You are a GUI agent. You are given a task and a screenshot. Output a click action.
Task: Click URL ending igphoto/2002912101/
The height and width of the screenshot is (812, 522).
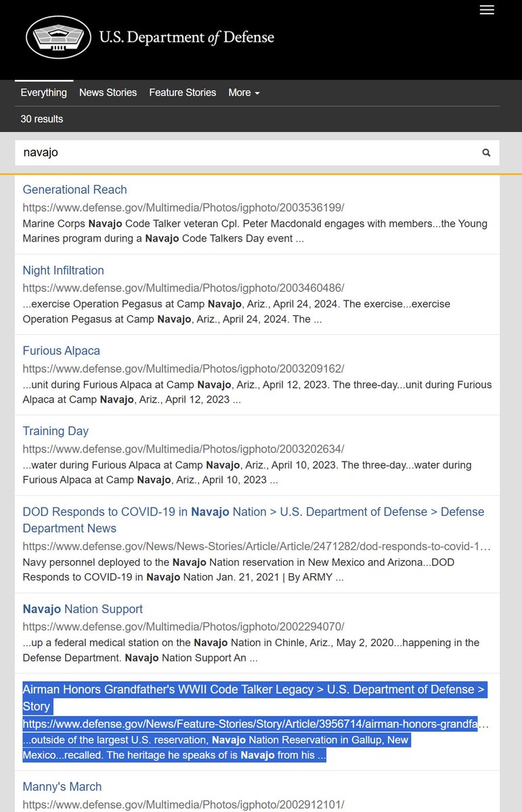tap(183, 805)
